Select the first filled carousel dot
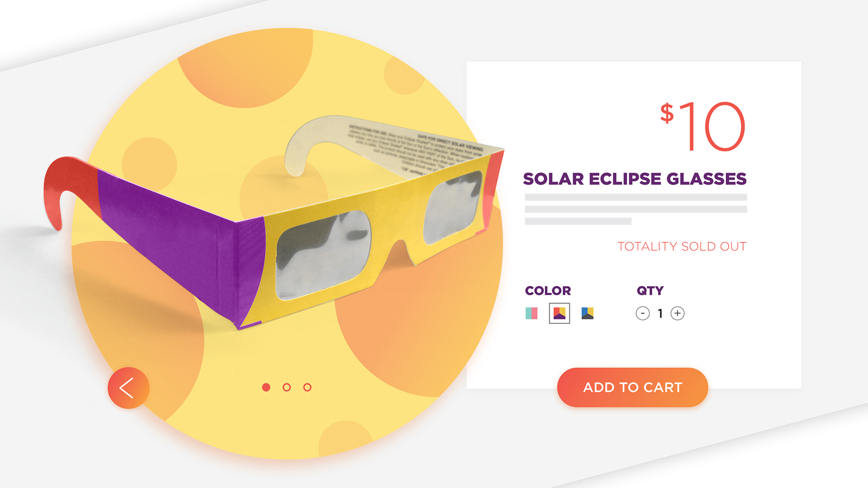The width and height of the screenshot is (868, 488). [266, 387]
